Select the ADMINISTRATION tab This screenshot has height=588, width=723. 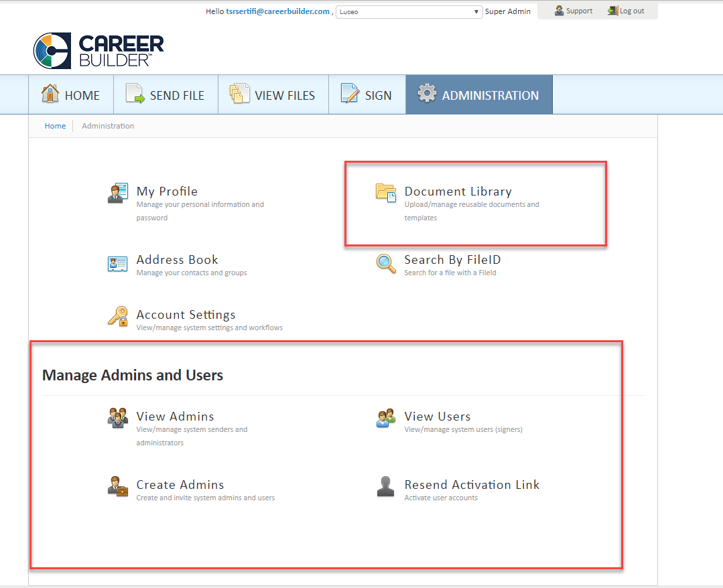479,94
